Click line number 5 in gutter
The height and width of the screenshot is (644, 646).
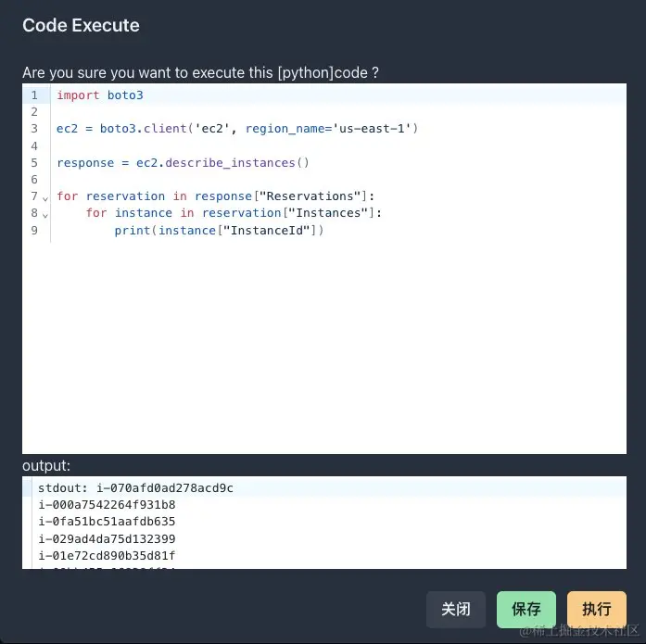pyautogui.click(x=34, y=163)
